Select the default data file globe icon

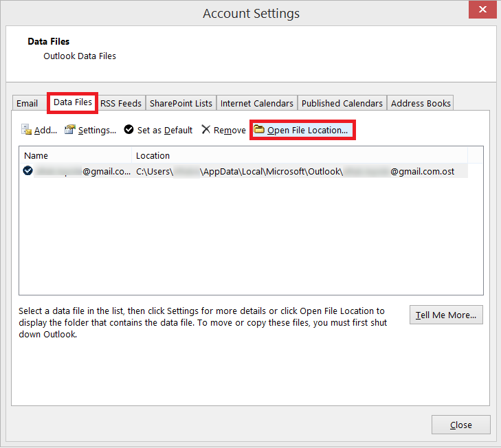[27, 170]
